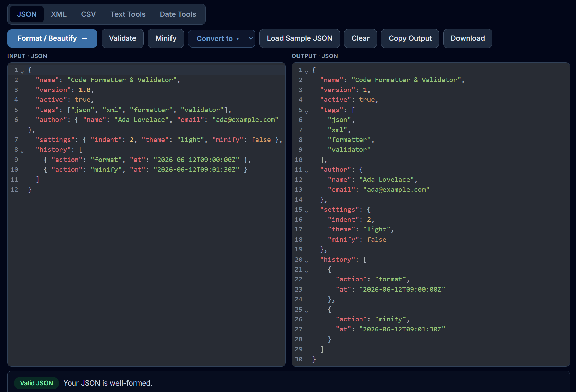Select the CSV tab

pos(88,14)
